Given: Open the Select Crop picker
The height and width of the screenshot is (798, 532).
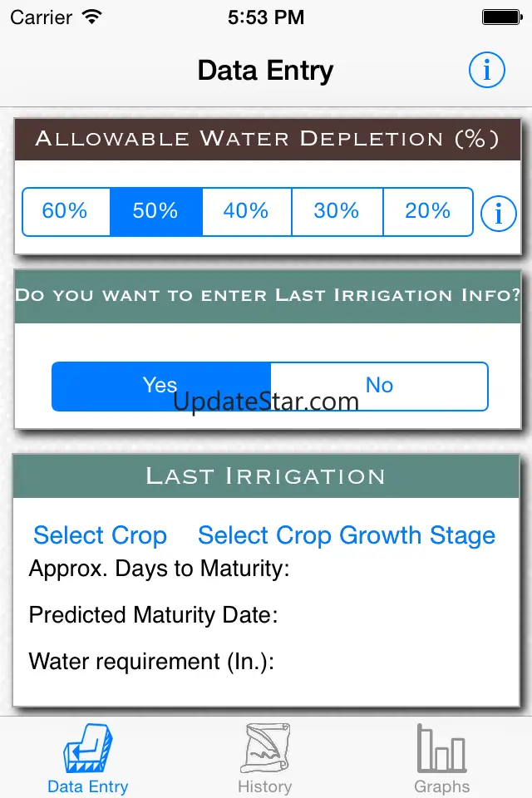Looking at the screenshot, I should [100, 535].
